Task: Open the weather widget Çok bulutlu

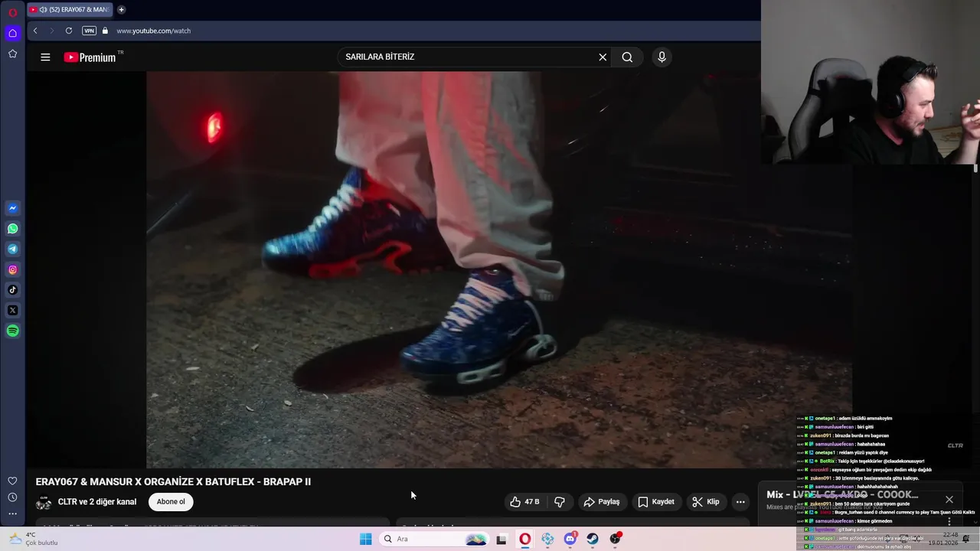Action: click(33, 539)
